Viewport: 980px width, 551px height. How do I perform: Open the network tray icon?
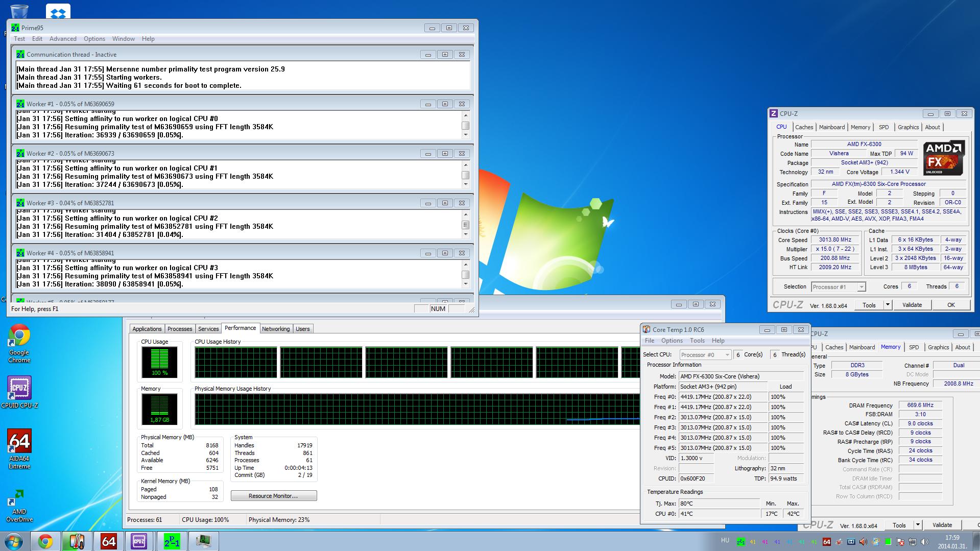tap(913, 542)
